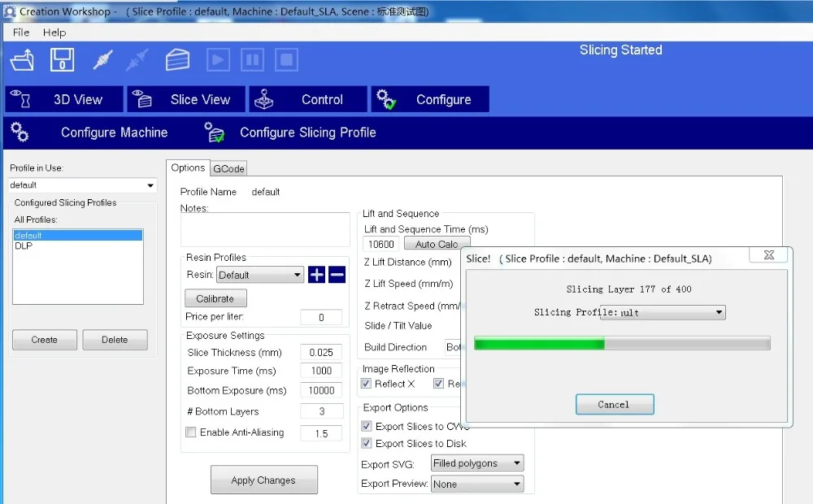
Task: Click the Exposure Time value field
Action: 321,371
